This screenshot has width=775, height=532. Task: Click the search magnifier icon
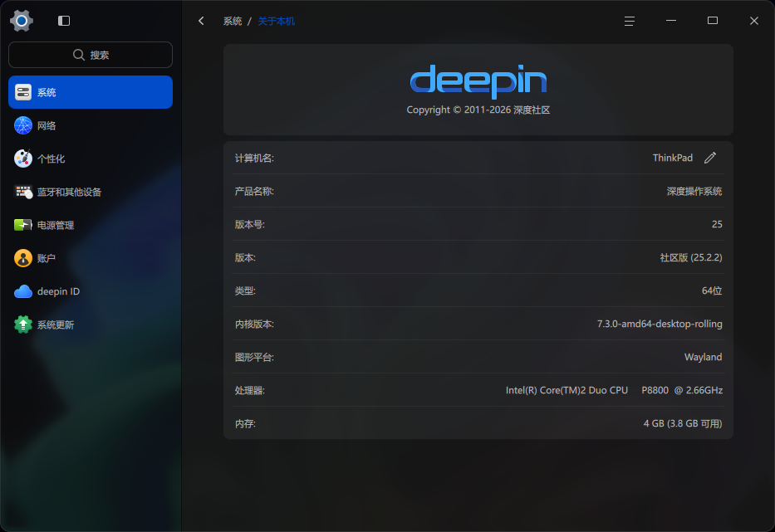click(79, 55)
